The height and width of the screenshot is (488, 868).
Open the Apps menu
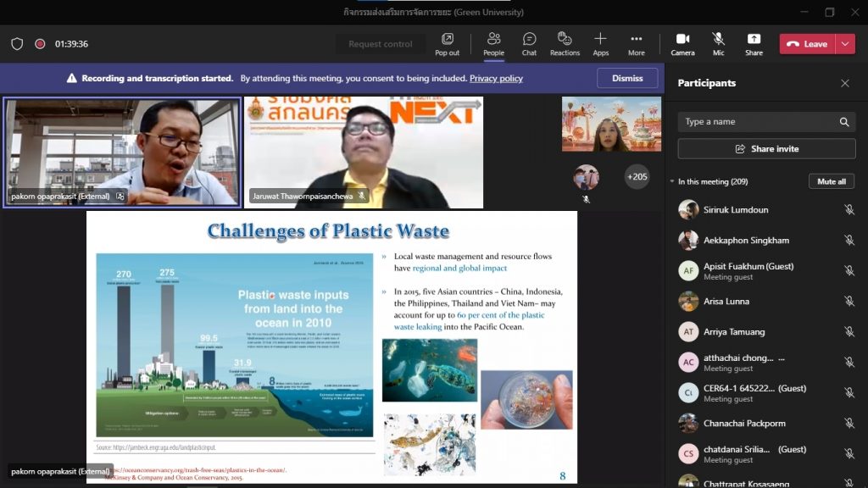pyautogui.click(x=600, y=44)
